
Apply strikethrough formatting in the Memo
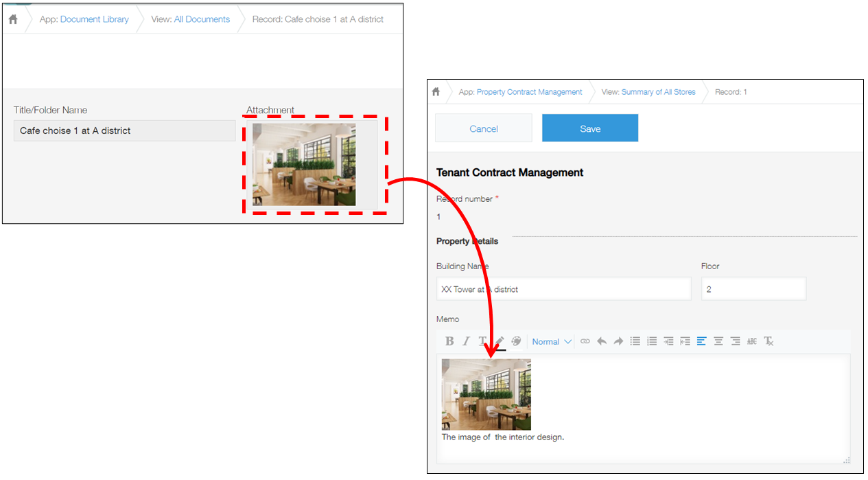[751, 341]
